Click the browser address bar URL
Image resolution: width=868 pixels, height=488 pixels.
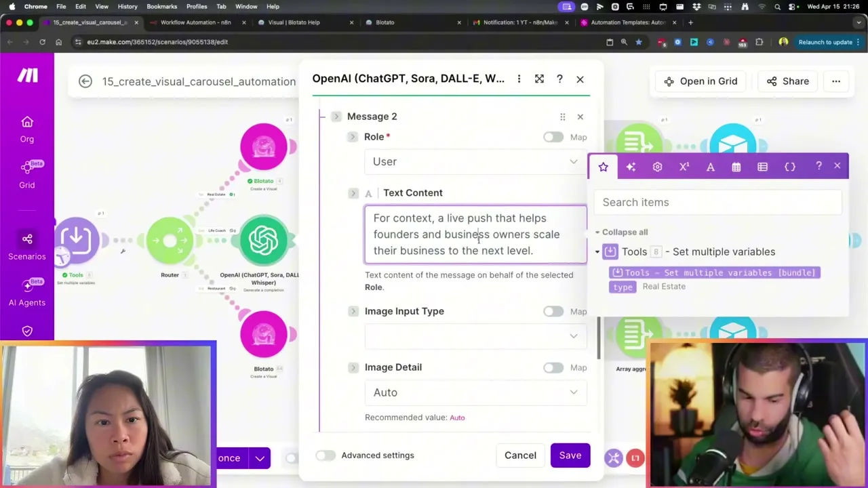[x=157, y=42]
